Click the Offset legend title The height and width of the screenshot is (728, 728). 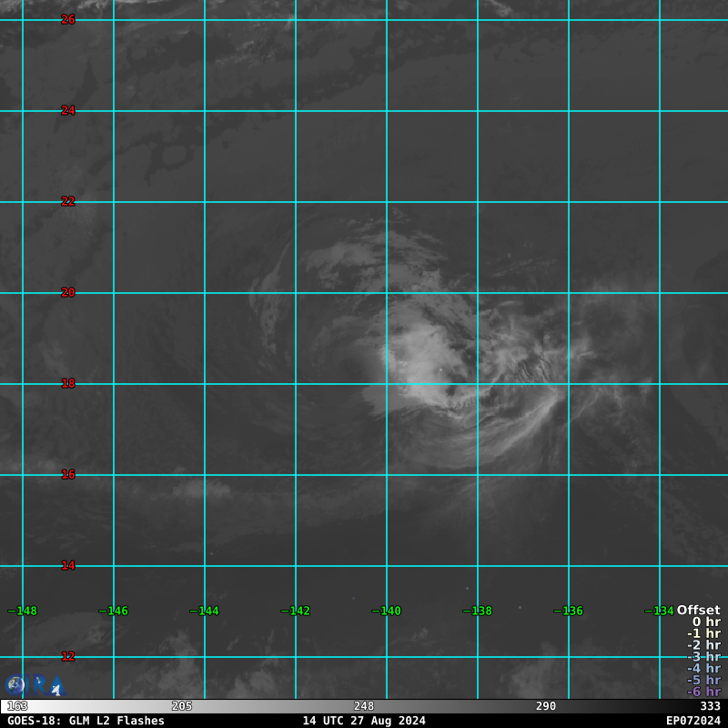tap(698, 611)
